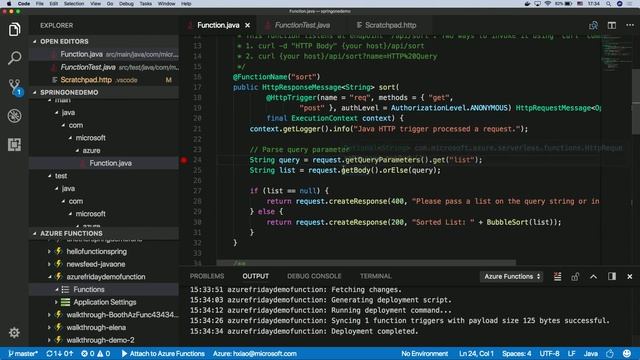Switch to the Terminal tab
Screen dimensions: 640x360
(x=376, y=276)
